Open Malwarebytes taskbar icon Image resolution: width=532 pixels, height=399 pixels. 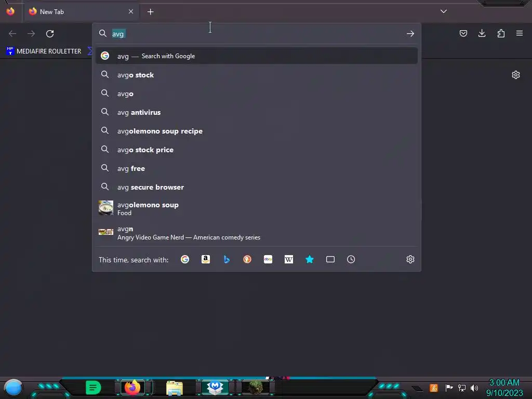[x=215, y=388]
